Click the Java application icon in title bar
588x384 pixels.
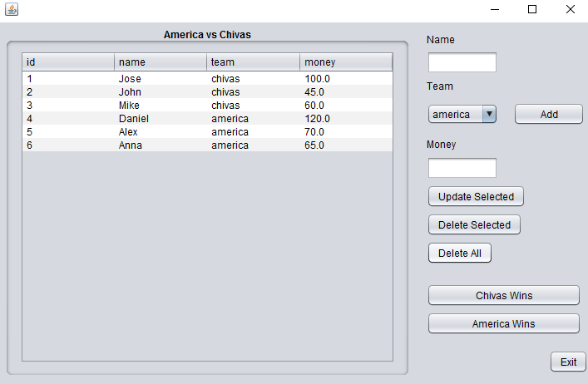click(12, 9)
